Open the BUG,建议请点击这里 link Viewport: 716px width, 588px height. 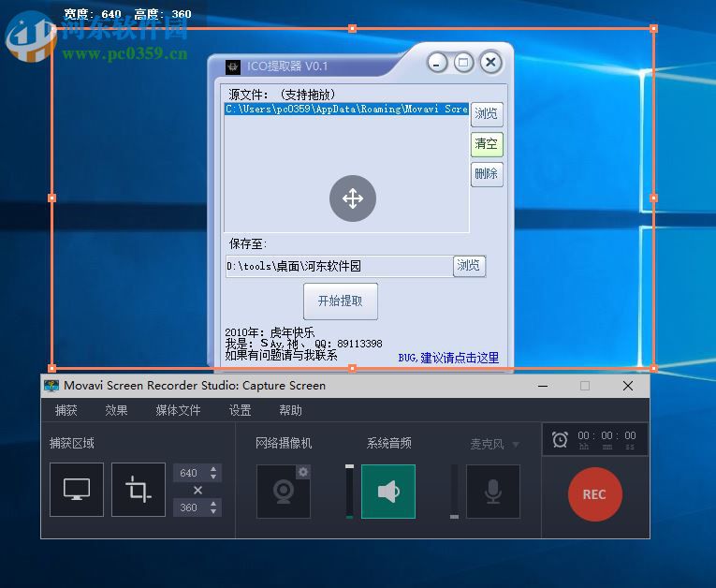448,358
